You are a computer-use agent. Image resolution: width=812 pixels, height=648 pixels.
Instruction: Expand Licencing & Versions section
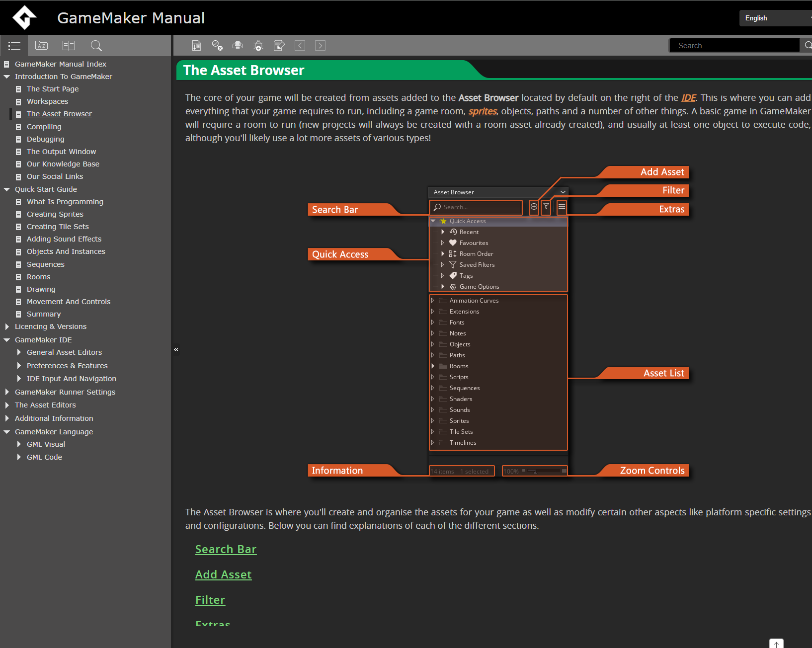point(7,326)
